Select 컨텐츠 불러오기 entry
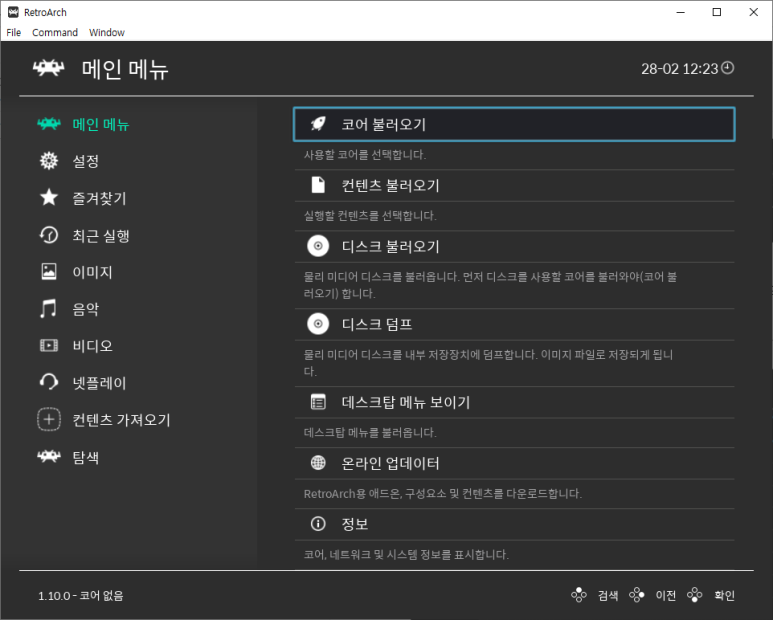 (x=514, y=185)
